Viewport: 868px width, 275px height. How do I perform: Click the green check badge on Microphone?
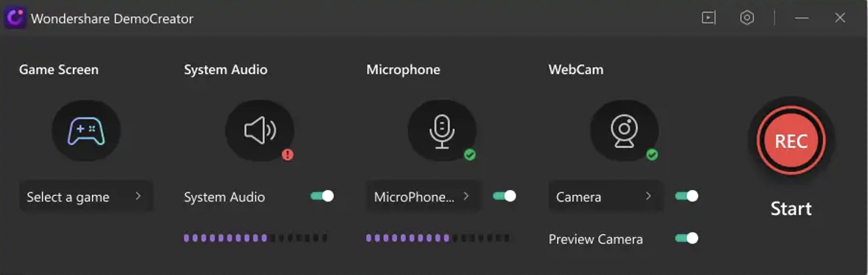click(470, 155)
